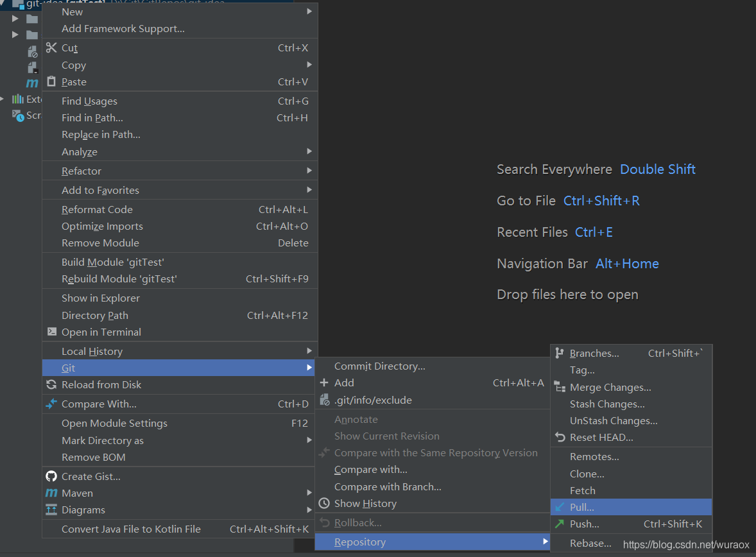Click the Create Gist GitHub icon
Screen dimensions: 756x557
[x=51, y=476]
